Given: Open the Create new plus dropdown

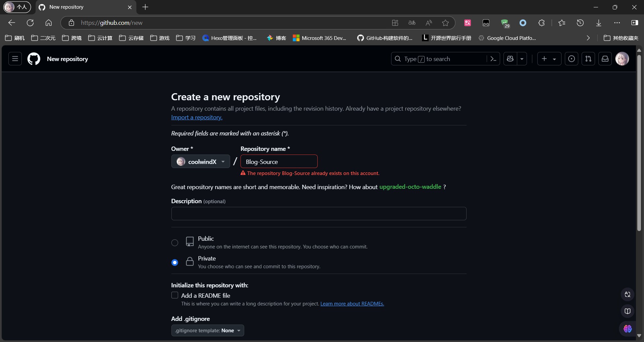Looking at the screenshot, I should (549, 59).
